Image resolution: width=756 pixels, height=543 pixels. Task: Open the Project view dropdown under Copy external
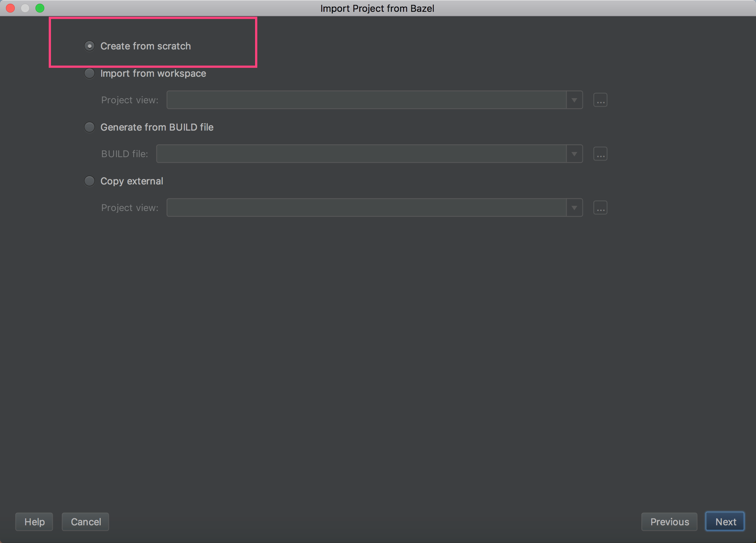click(x=574, y=207)
